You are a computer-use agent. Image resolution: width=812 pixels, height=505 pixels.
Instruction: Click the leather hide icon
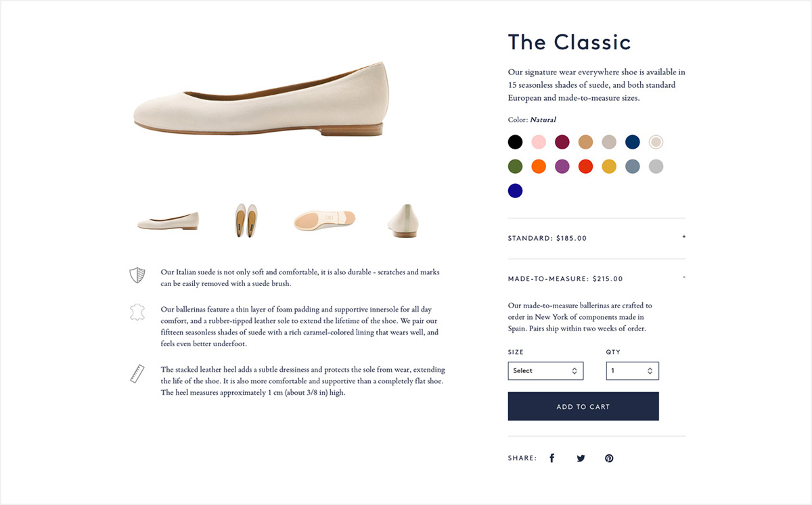coord(137,312)
